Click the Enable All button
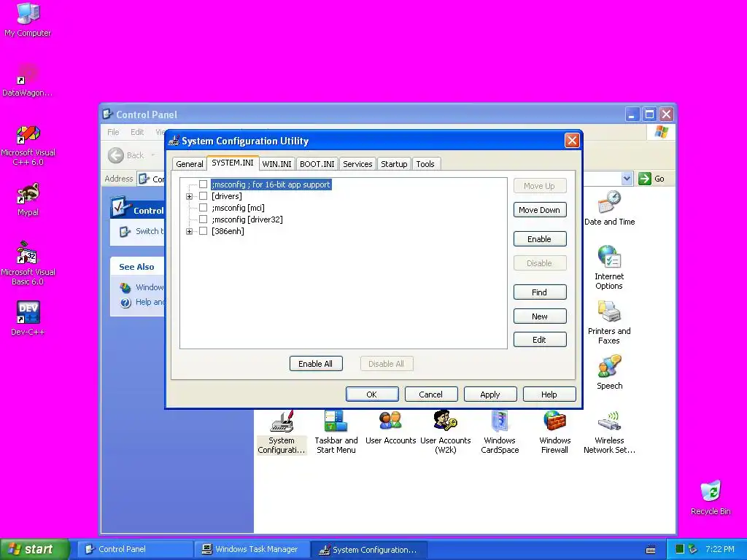747x560 pixels. (315, 364)
